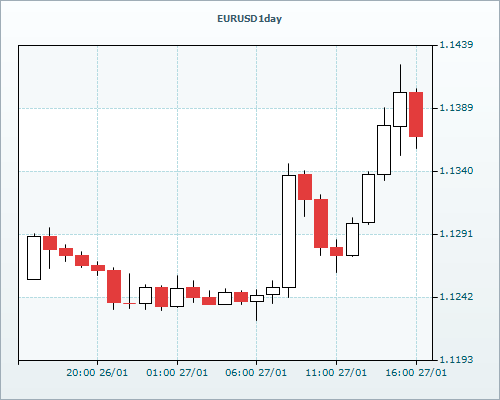The height and width of the screenshot is (400, 500).
Task: Click the 1.1193 price axis label
Action: (456, 360)
